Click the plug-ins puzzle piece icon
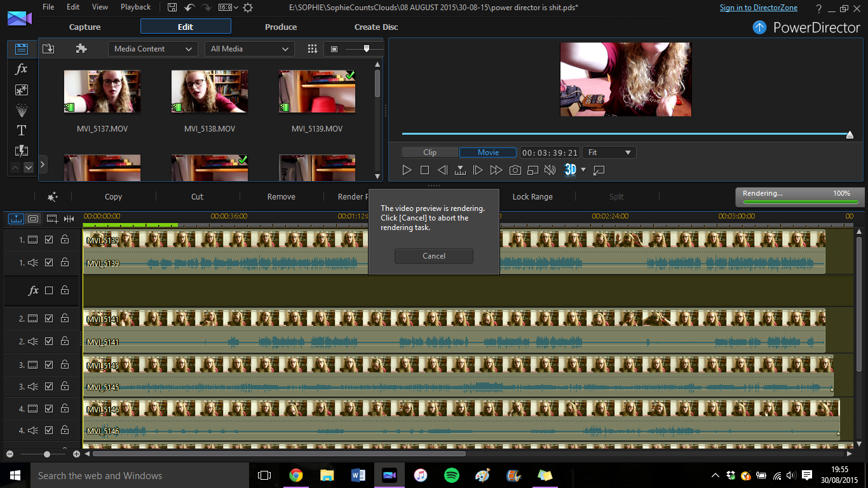This screenshot has height=488, width=868. point(81,49)
